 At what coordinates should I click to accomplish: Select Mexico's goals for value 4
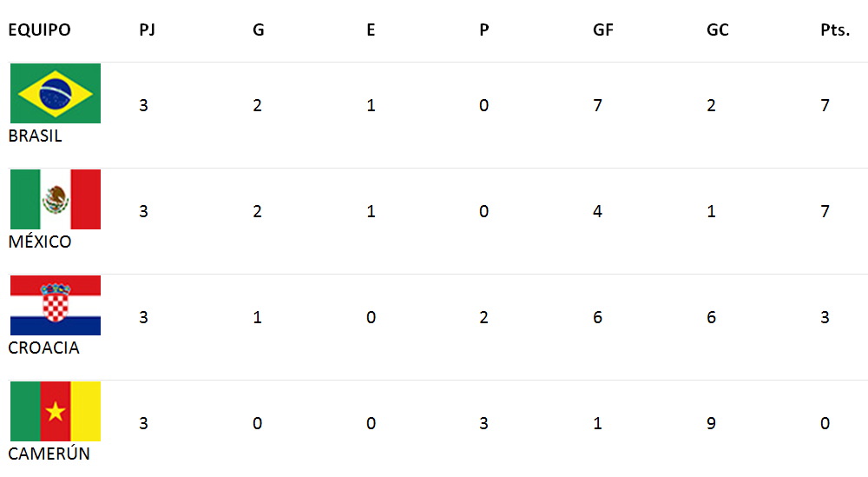pyautogui.click(x=598, y=211)
